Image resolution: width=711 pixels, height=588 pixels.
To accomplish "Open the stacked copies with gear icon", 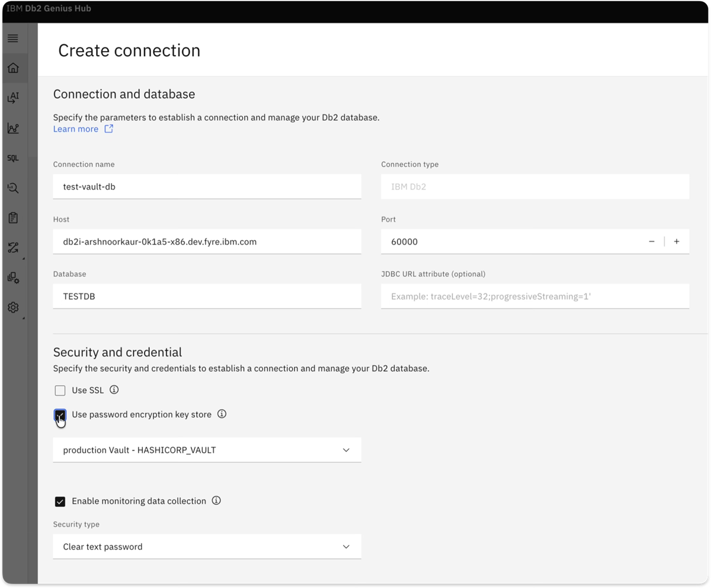I will tap(13, 278).
